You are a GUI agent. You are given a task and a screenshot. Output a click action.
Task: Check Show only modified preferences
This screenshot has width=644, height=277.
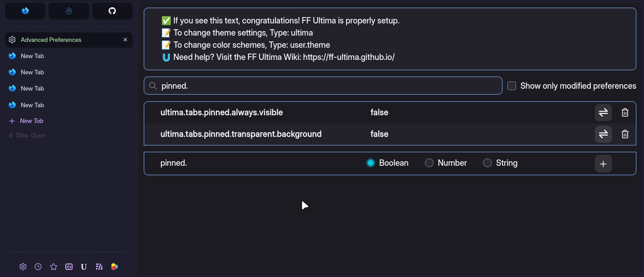[x=512, y=86]
